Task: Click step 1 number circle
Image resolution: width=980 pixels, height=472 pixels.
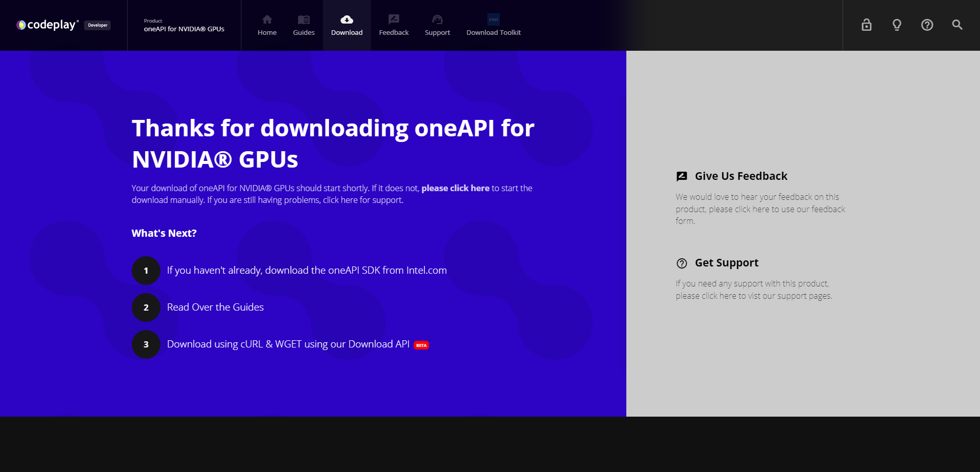Action: [146, 271]
